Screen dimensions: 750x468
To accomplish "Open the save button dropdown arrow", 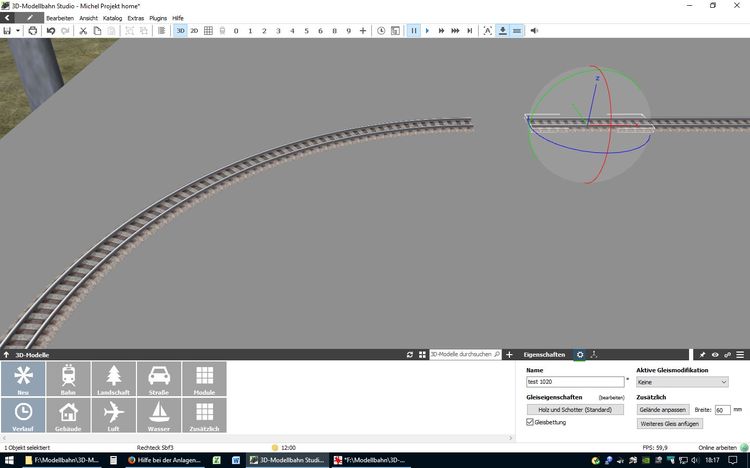I will coord(19,31).
